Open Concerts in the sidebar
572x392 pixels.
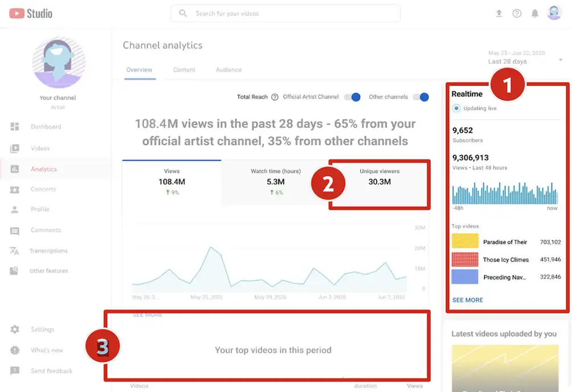pos(43,189)
